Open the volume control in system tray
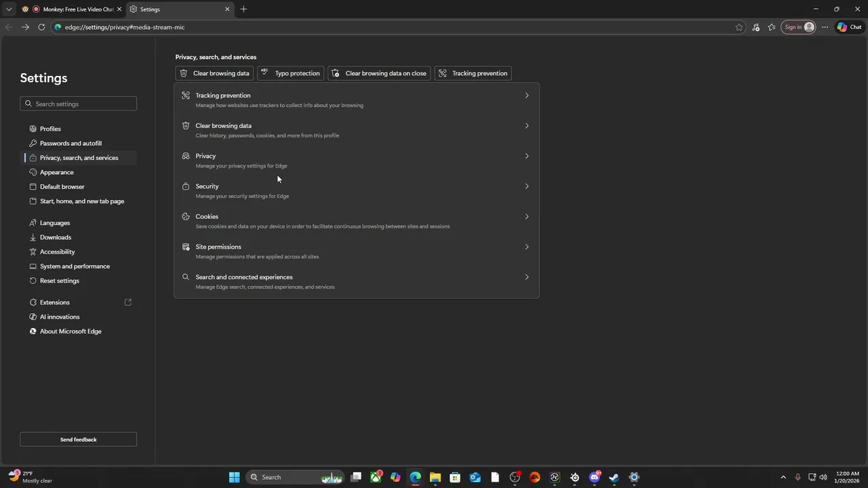The image size is (868, 488). [823, 477]
